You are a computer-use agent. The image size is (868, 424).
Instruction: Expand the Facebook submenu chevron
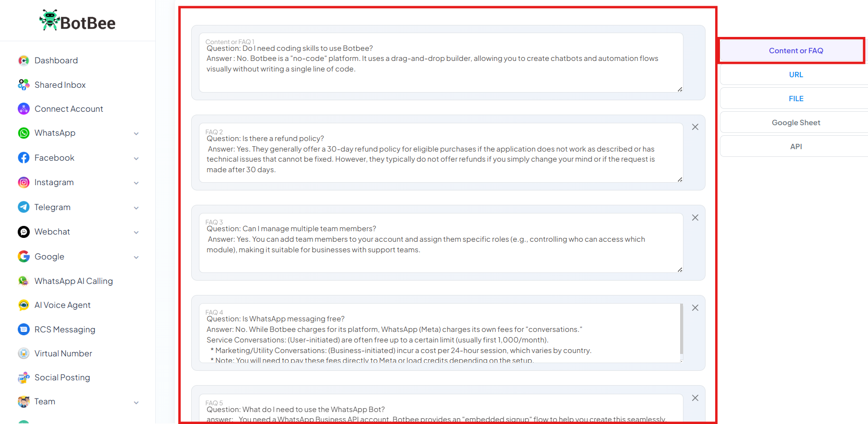136,159
